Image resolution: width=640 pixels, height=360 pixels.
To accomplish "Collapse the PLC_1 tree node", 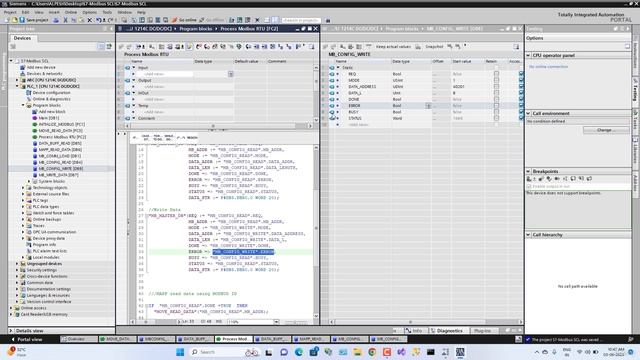I will click(x=17, y=86).
